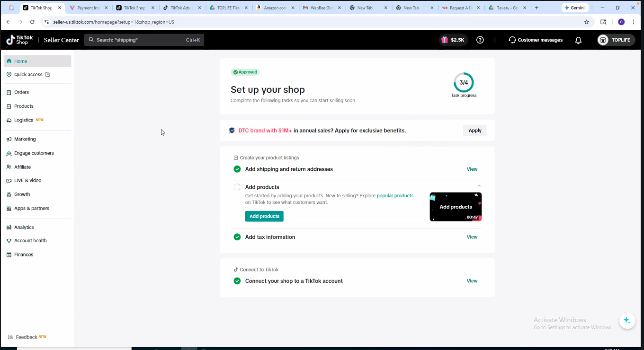The image size is (644, 350).
Task: Click the check beside Add shipping and return addresses
Action: pos(237,169)
